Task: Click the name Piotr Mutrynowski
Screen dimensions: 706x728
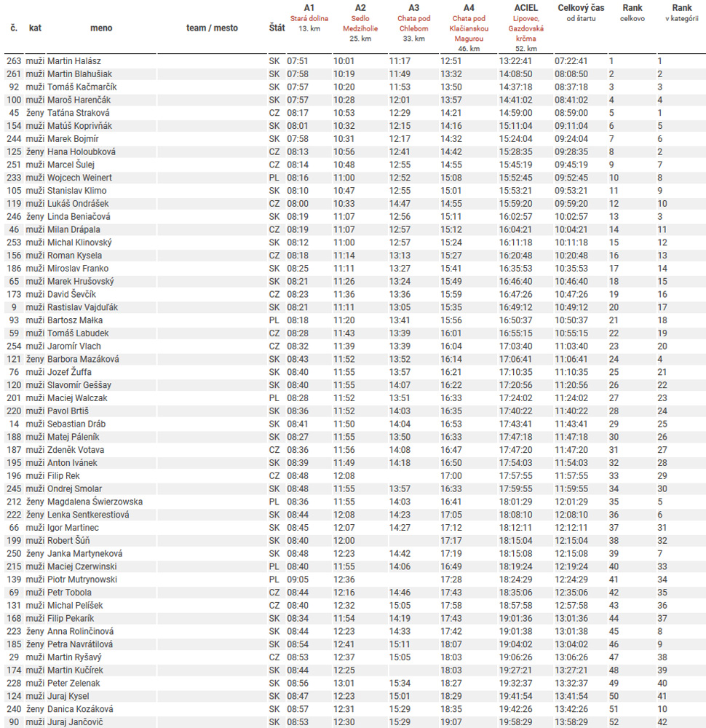Action: (82, 579)
